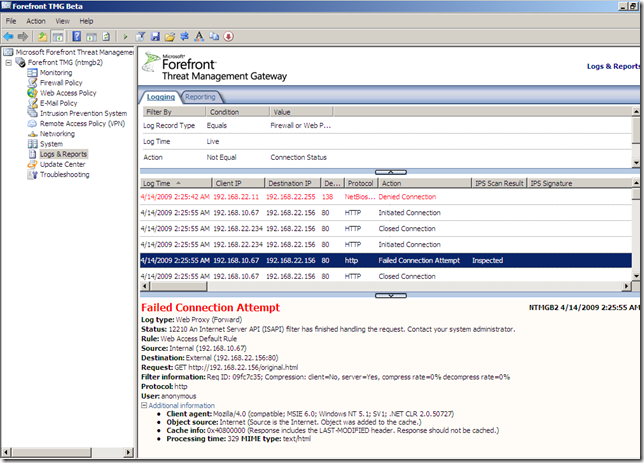Click the blue Back arrow toolbar icon
This screenshot has height=463, width=644.
[x=8, y=37]
